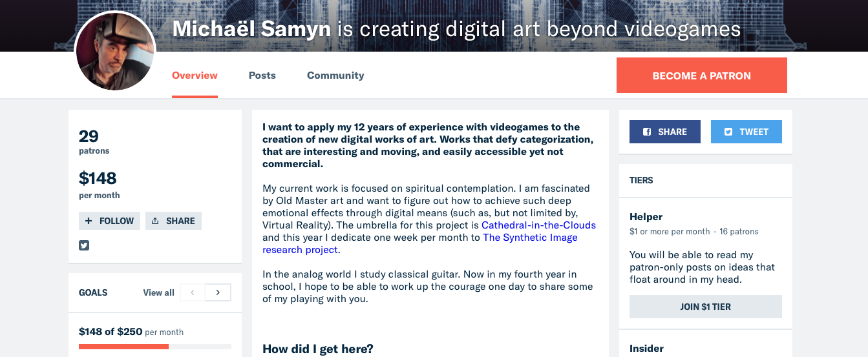Viewport: 868px width, 357px height.
Task: Go to the previous goal with the left arrow
Action: 192,292
